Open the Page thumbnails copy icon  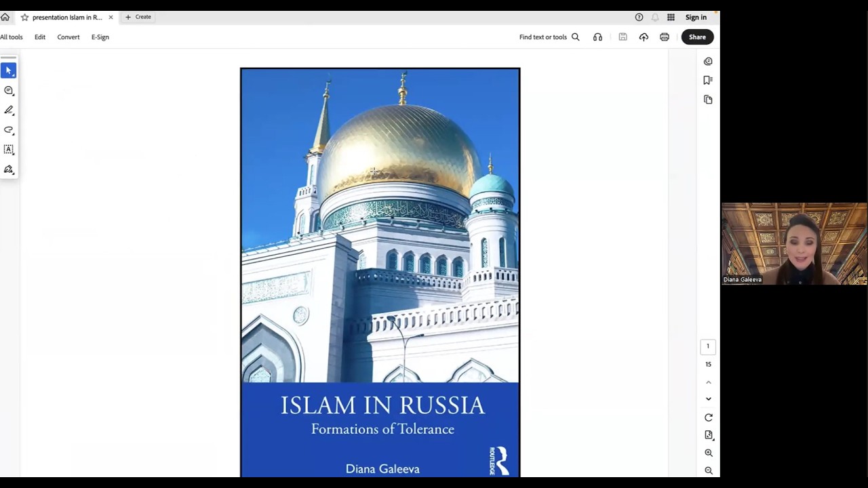708,100
